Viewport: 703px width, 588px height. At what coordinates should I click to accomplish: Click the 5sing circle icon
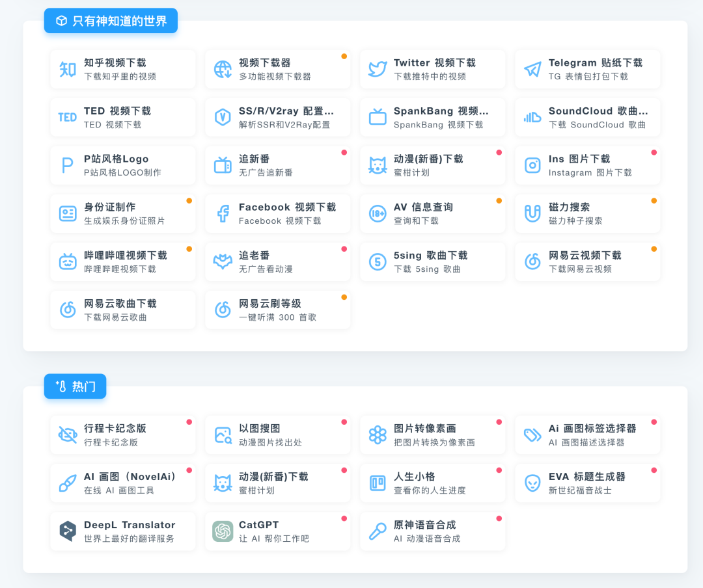coord(378,261)
